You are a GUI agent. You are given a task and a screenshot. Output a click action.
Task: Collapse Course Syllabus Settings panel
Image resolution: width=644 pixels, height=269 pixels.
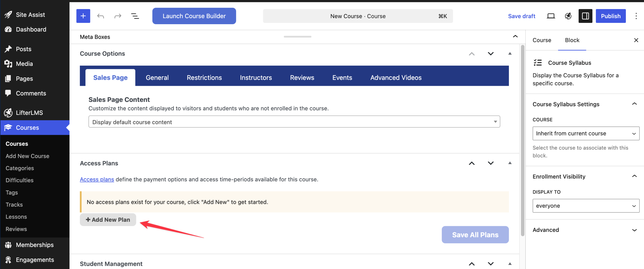point(634,104)
